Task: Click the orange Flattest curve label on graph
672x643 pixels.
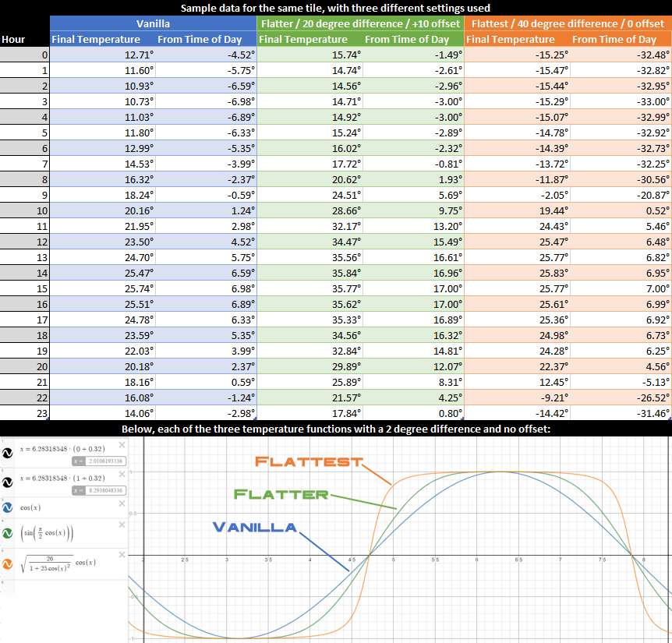Action: click(x=309, y=461)
